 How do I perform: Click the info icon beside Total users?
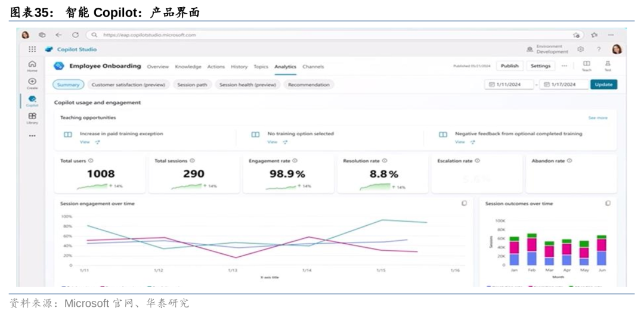[91, 161]
